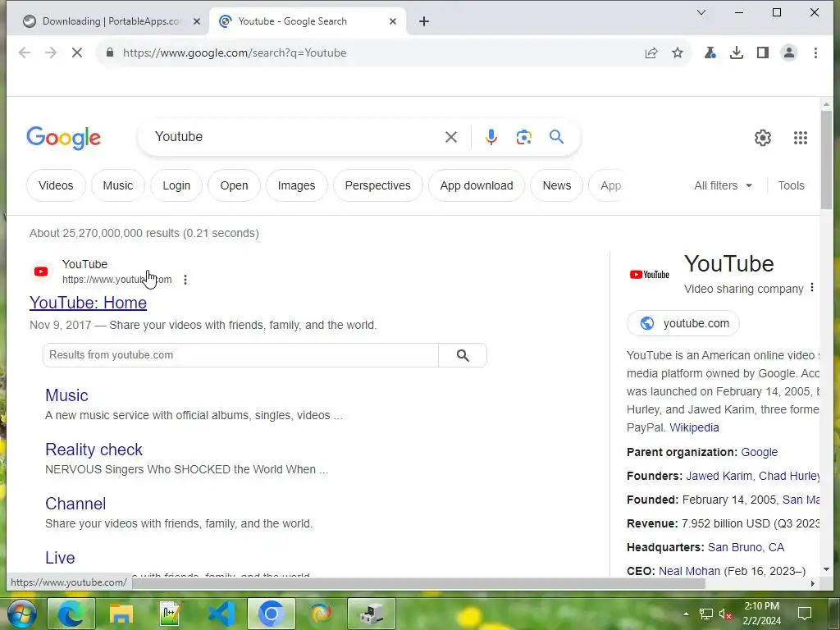Open the Music sitelink
840x630 pixels.
coord(66,395)
